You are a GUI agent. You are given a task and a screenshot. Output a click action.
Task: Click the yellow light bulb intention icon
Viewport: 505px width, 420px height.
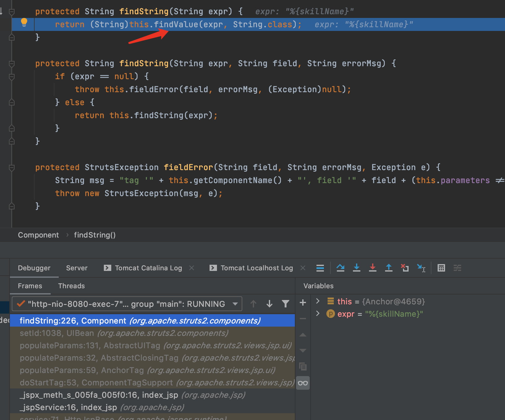pyautogui.click(x=24, y=23)
